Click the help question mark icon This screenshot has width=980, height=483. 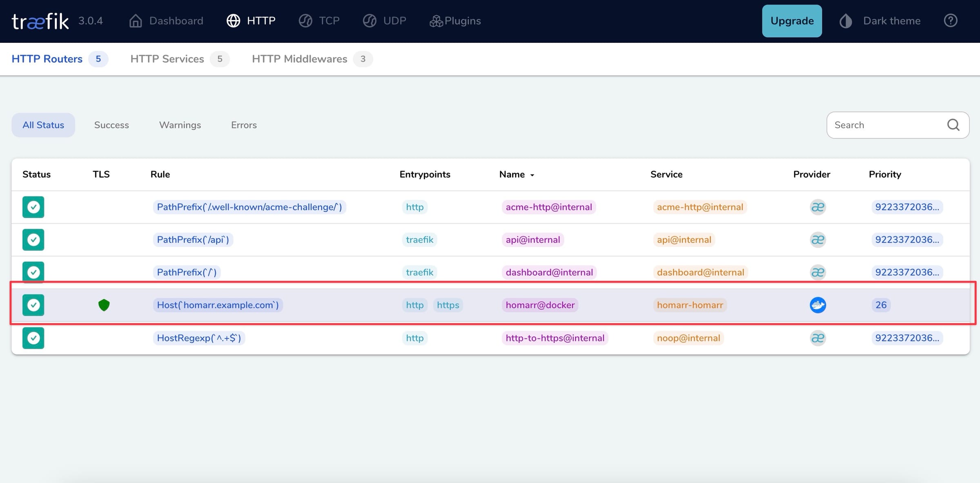[951, 20]
